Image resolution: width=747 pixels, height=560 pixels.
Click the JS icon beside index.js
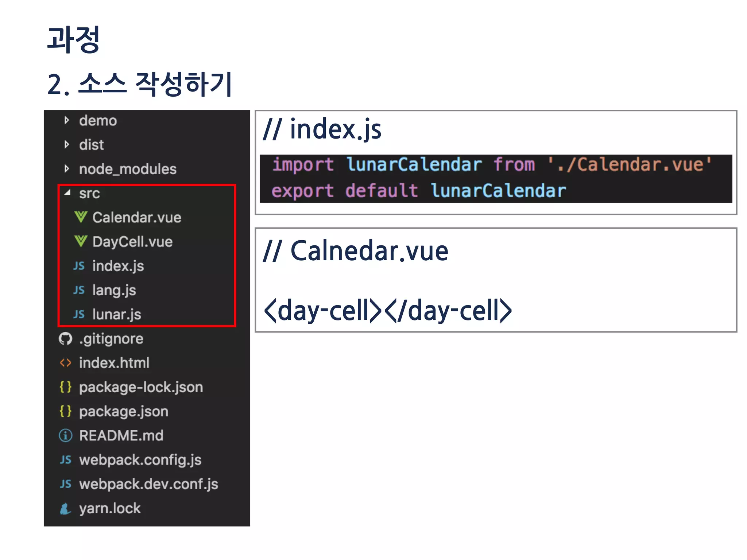coord(79,266)
